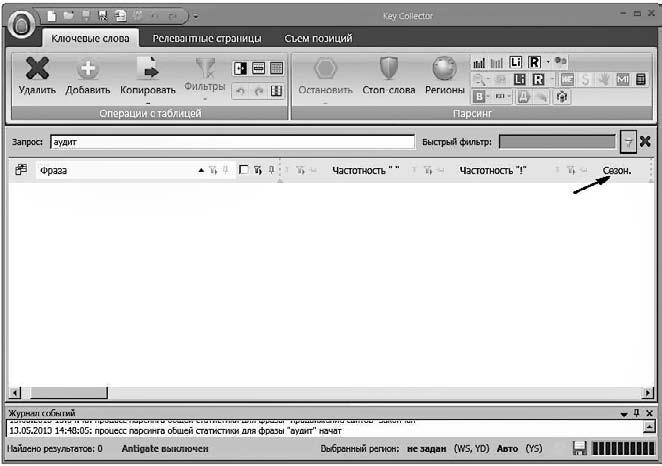Screen dimensions: 662x466
Task: Apply quick filter with funnel button
Action: (x=627, y=142)
